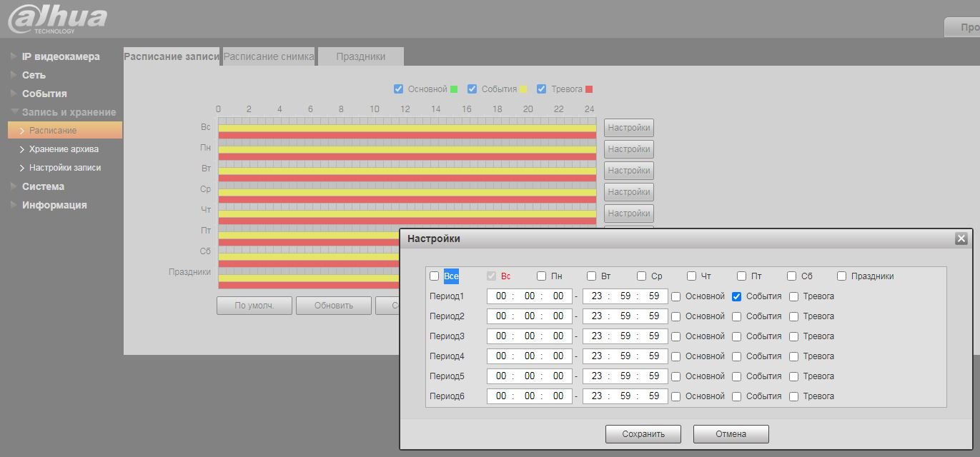980x457 pixels.
Task: Check the Пн day checkbox
Action: (542, 276)
